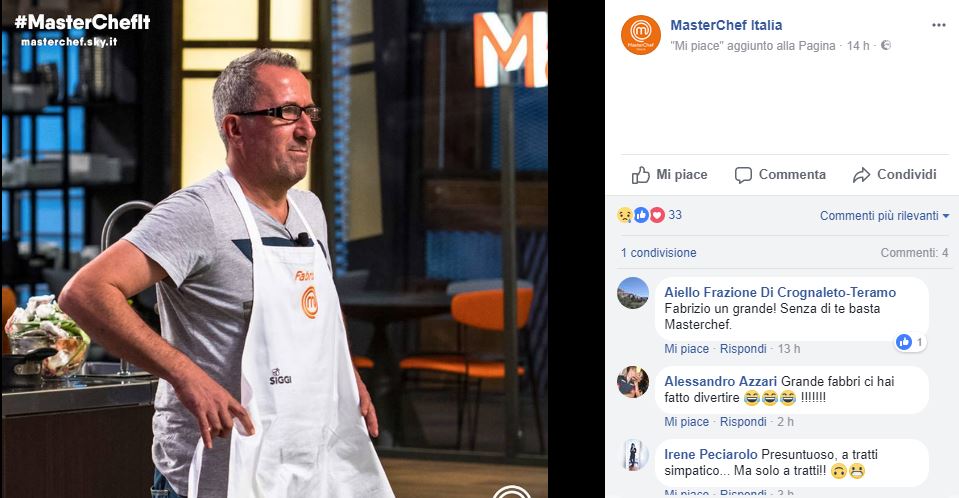The width and height of the screenshot is (959, 498).
Task: Click the blue like reaction icon
Action: 641,215
